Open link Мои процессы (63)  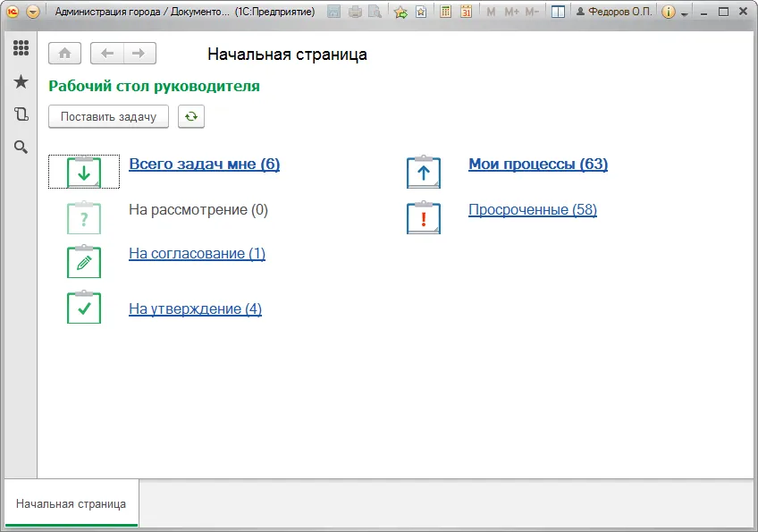(538, 164)
